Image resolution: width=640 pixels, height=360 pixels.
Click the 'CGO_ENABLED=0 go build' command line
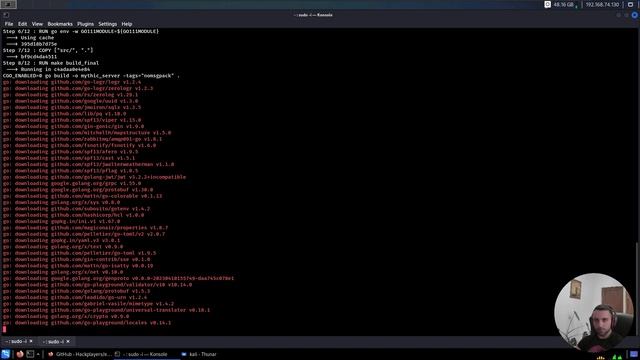91,76
